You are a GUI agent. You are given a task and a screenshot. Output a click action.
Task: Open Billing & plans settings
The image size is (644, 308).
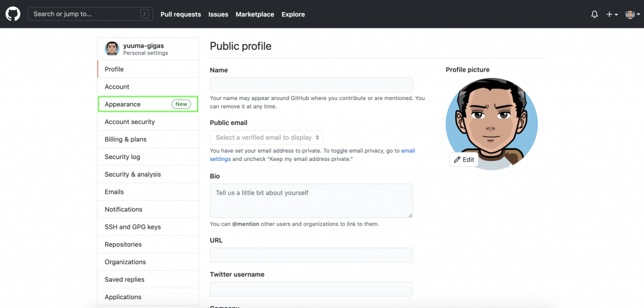tap(148, 139)
